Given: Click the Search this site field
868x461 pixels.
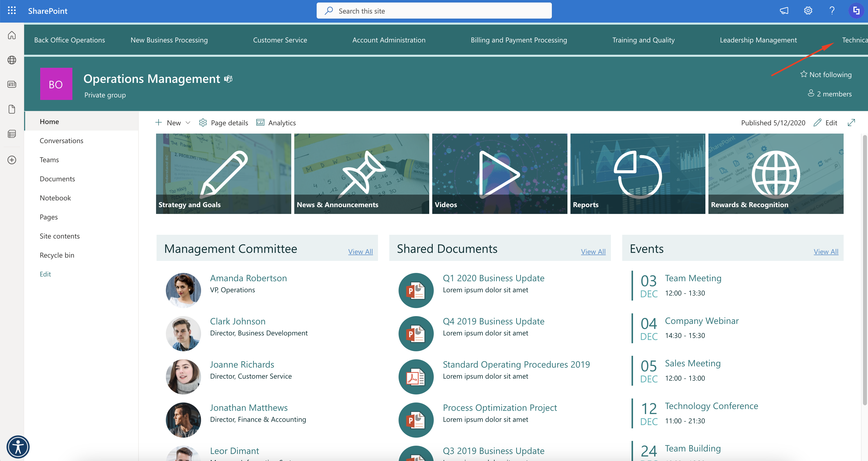Looking at the screenshot, I should [434, 11].
